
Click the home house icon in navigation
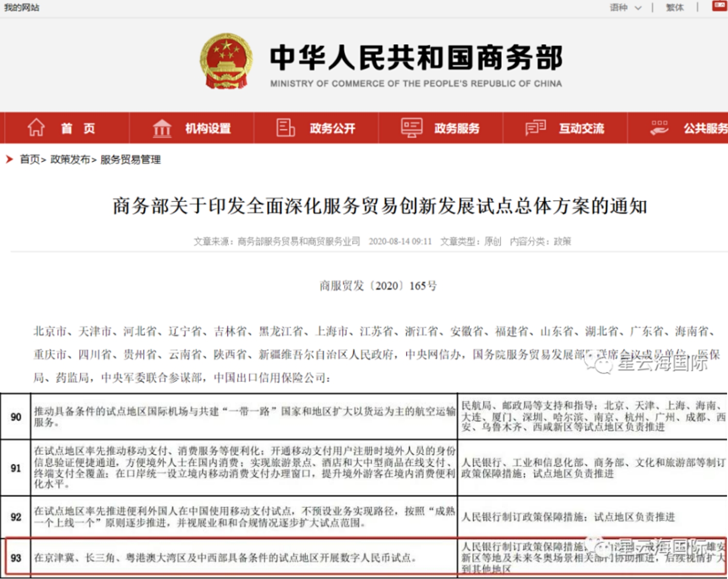tap(36, 128)
